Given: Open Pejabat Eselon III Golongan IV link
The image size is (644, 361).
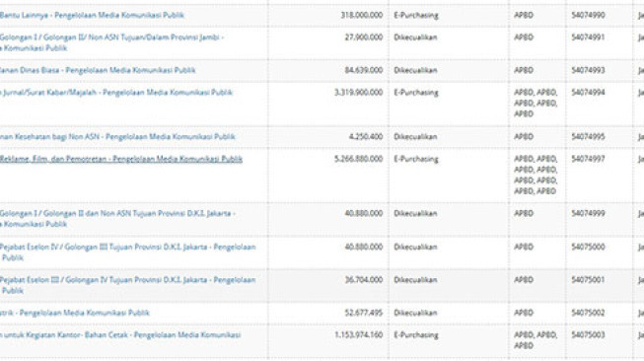Looking at the screenshot, I should pos(128,285).
